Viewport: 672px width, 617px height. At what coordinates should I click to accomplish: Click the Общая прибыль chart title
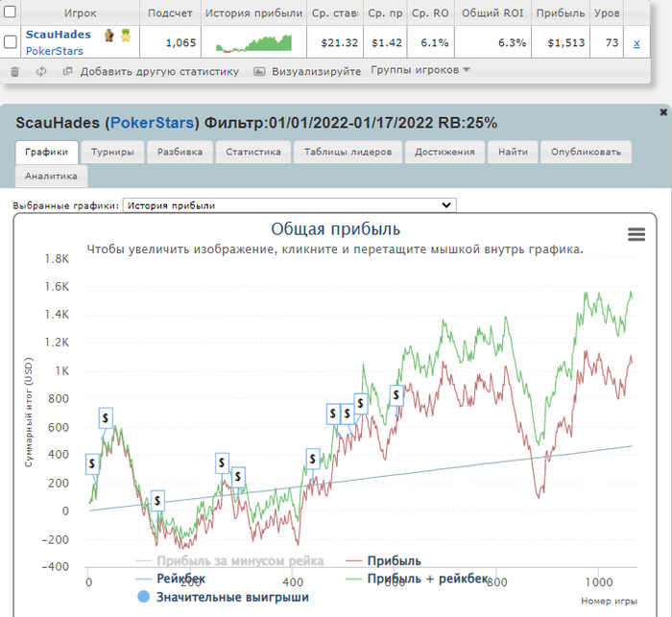click(x=336, y=228)
